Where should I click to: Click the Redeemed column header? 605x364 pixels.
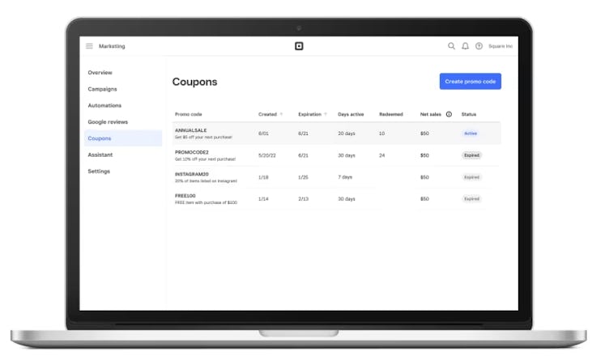tap(391, 114)
